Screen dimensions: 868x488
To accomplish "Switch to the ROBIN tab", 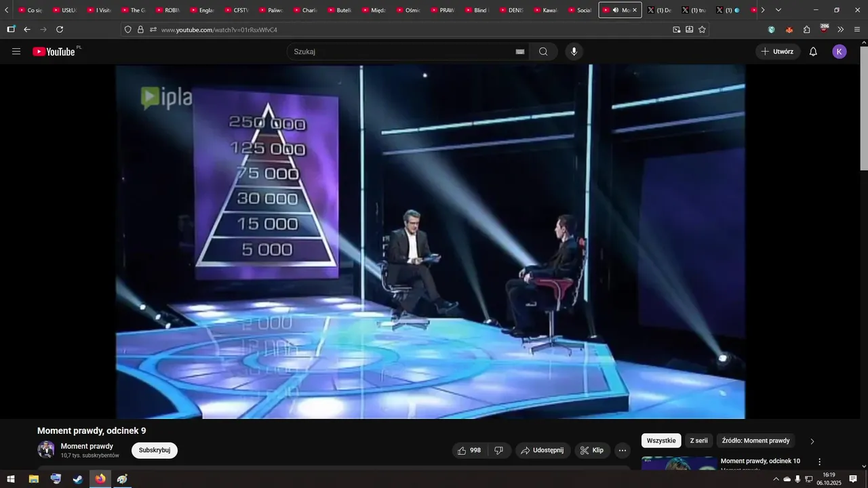I will [169, 10].
